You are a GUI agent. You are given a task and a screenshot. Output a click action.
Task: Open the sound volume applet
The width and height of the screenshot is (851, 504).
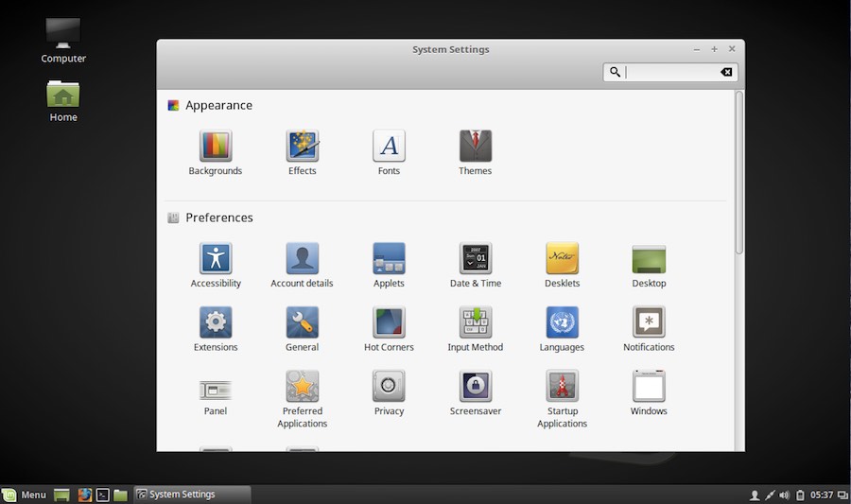click(784, 495)
